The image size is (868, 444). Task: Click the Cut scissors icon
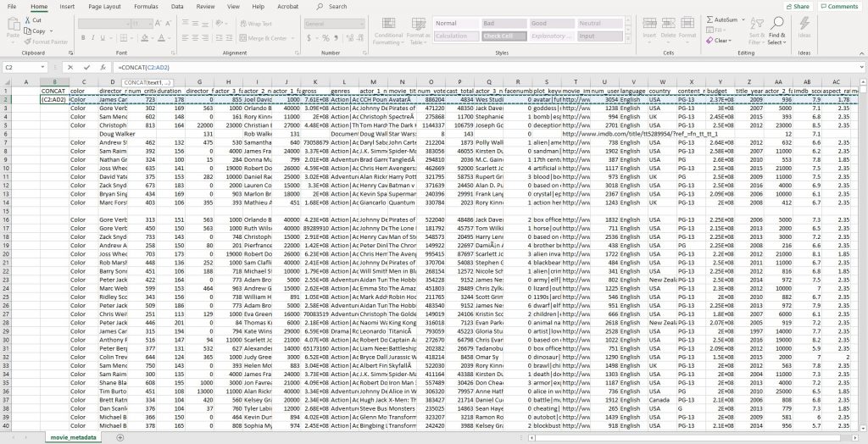[28, 20]
